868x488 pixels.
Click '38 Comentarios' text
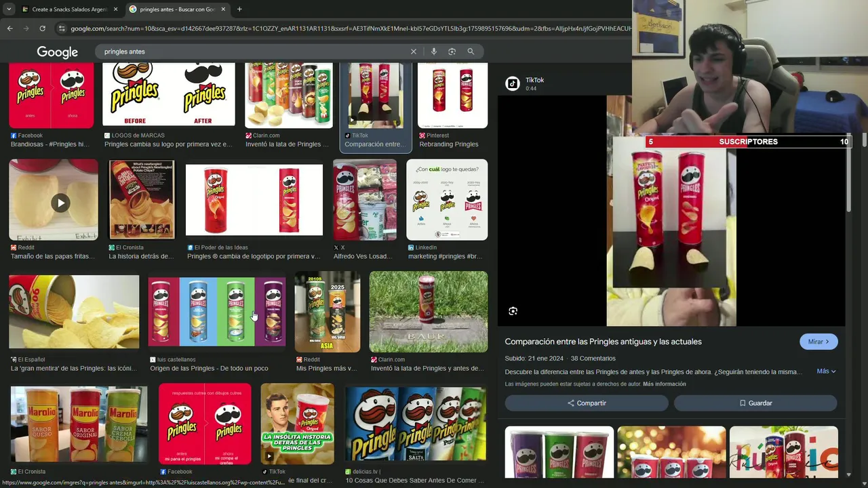pyautogui.click(x=593, y=359)
